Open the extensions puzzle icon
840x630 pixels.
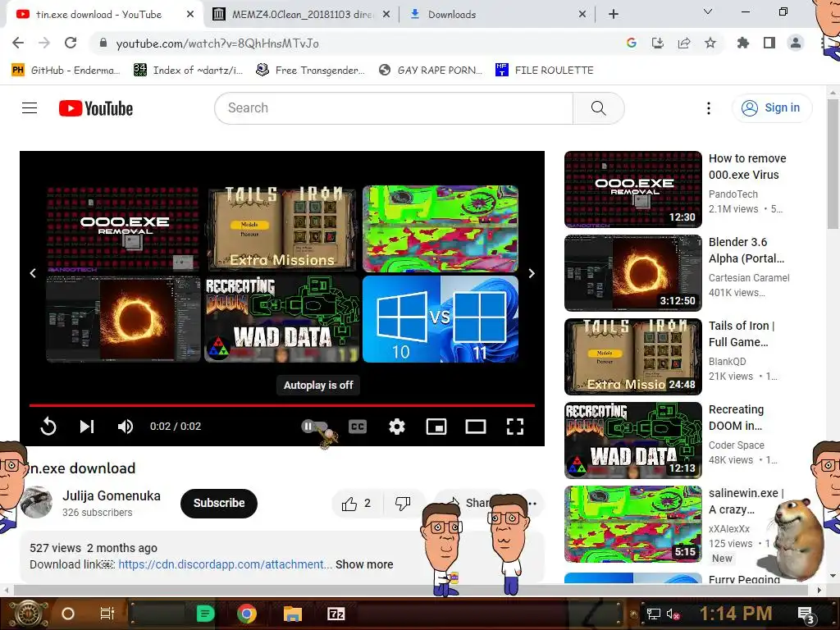[742, 43]
